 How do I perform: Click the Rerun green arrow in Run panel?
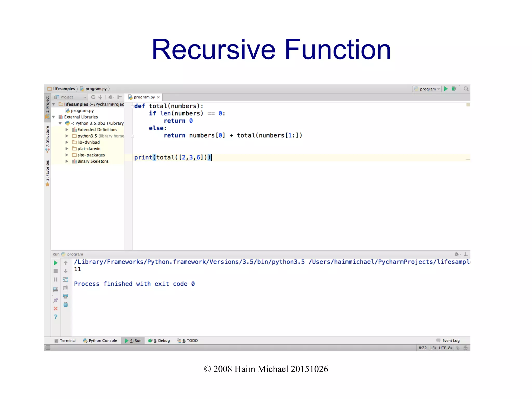click(x=56, y=263)
